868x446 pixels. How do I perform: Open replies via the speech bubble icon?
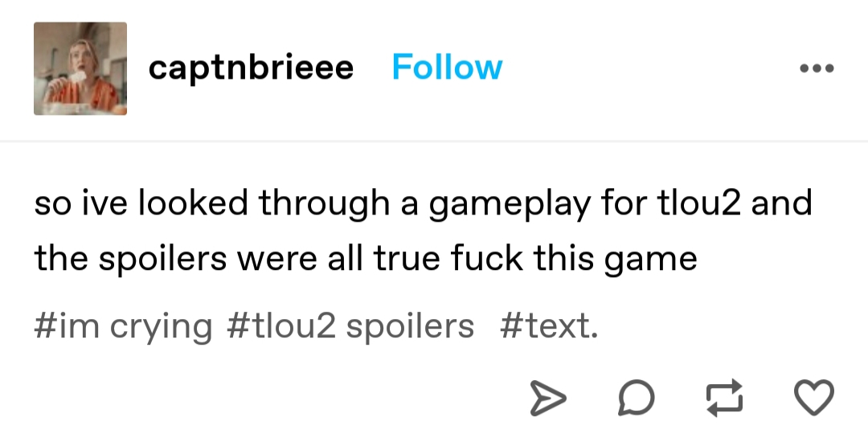click(x=636, y=397)
